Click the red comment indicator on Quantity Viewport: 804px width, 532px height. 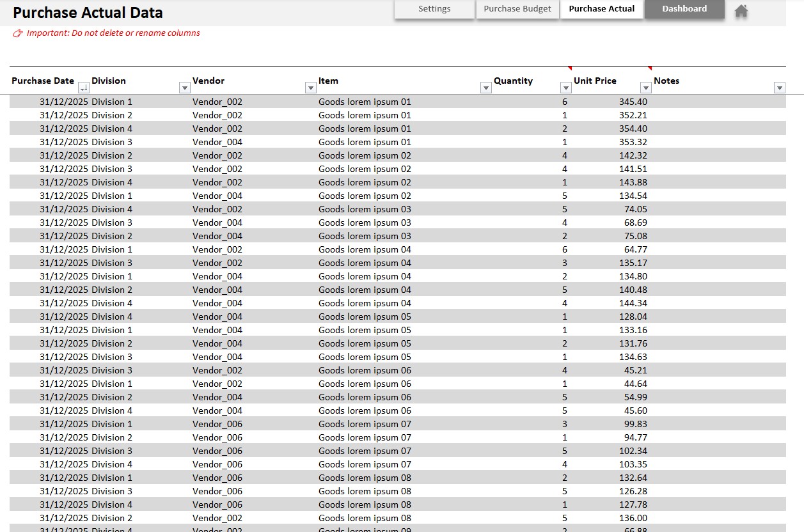(569, 68)
